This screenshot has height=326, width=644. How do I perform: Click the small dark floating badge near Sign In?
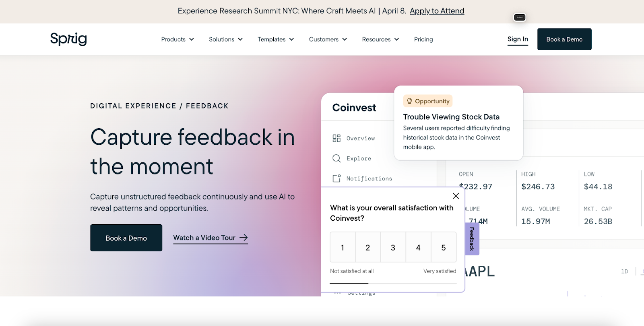coord(520,17)
